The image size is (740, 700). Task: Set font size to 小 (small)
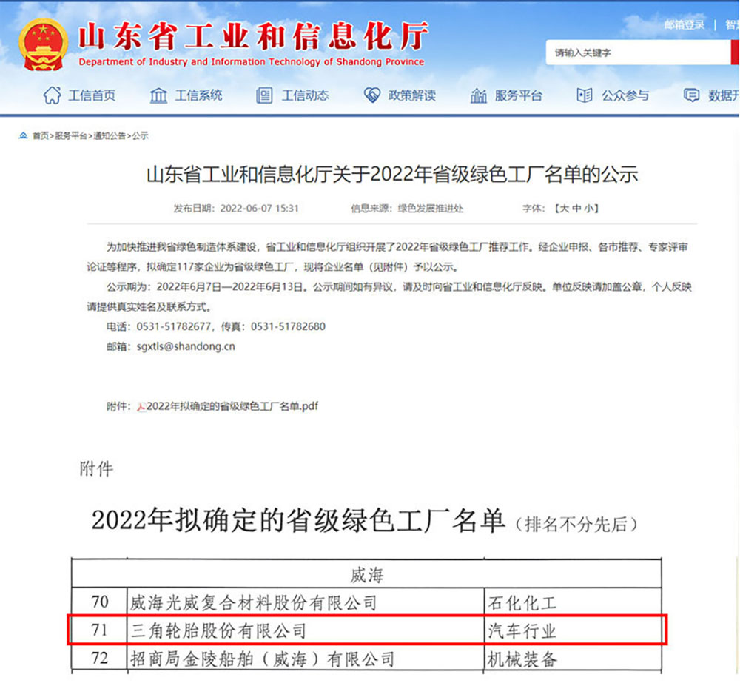589,209
